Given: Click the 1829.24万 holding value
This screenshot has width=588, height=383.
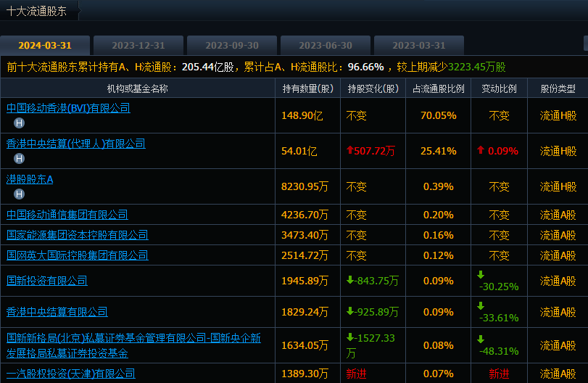Looking at the screenshot, I should click(305, 312).
